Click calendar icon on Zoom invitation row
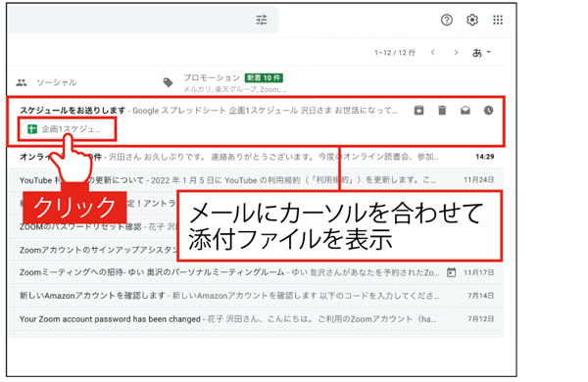Image resolution: width=588 pixels, height=382 pixels. point(451,272)
